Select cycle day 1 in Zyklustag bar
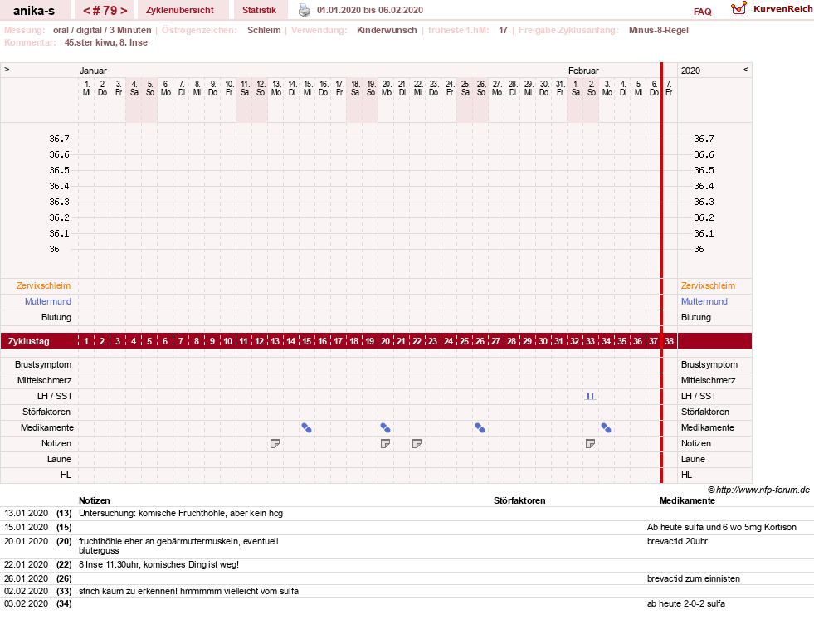Screen dimensions: 814x644 (x=86, y=341)
